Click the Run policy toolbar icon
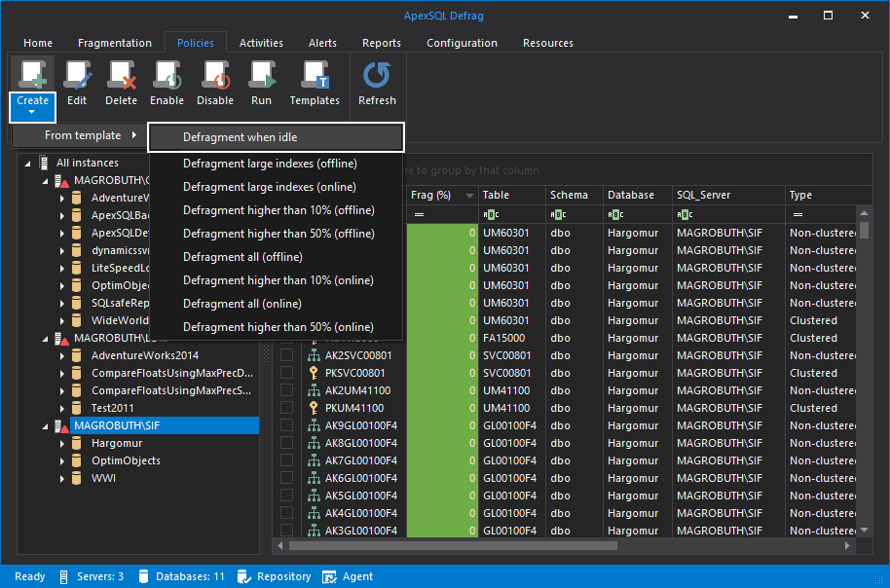Screen dimensions: 890x588 click(261, 76)
